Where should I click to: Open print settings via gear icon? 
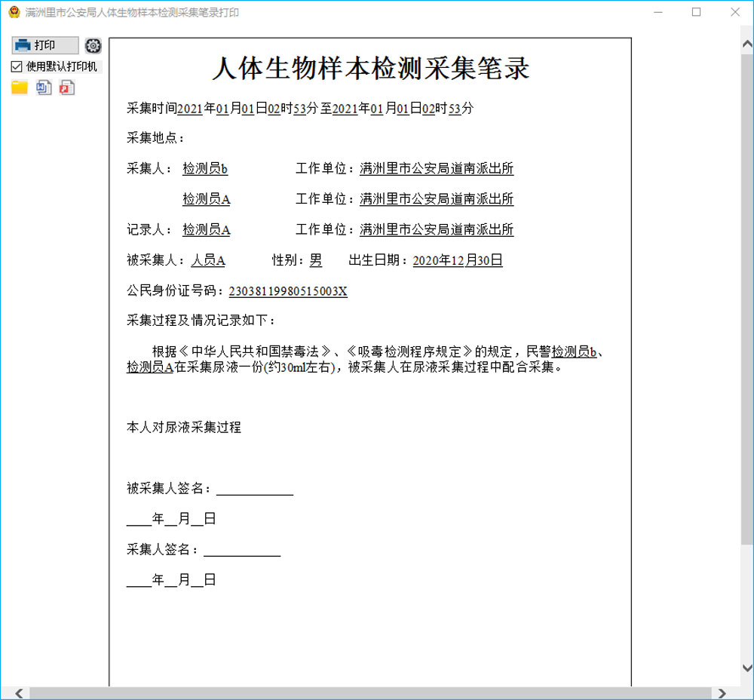pyautogui.click(x=93, y=45)
